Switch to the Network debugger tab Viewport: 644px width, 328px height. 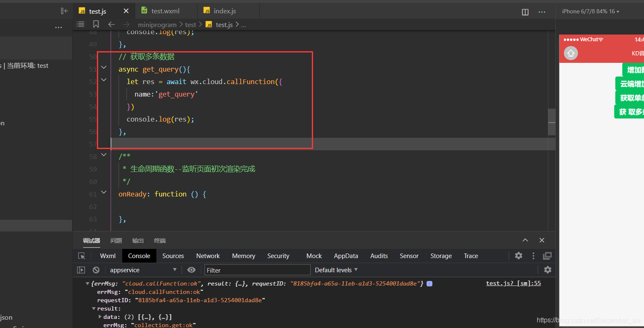(x=208, y=256)
